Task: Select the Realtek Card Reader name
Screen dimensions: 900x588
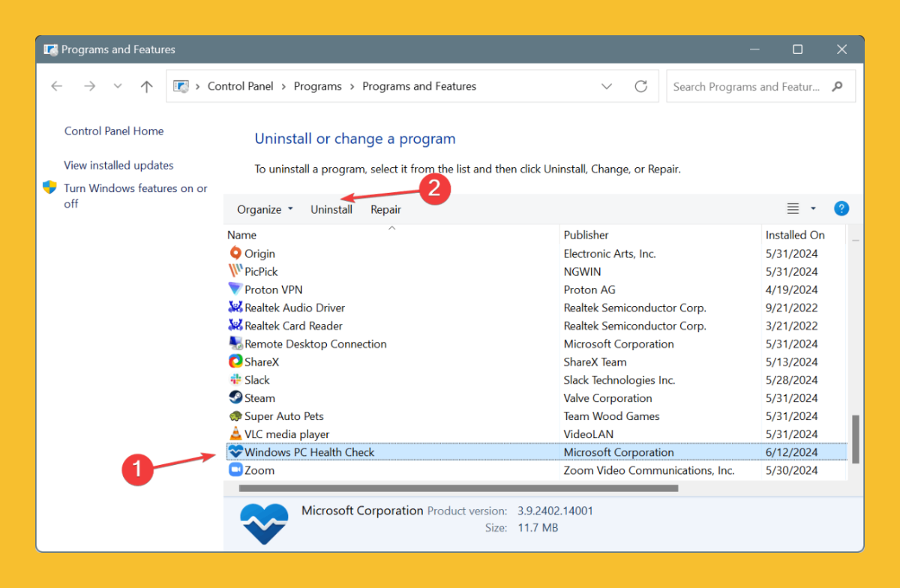Action: tap(293, 325)
